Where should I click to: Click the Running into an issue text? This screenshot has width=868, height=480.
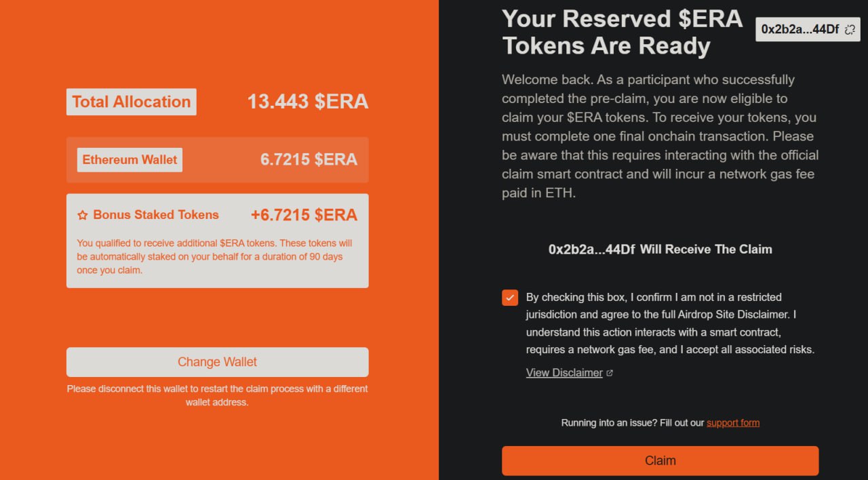point(633,423)
